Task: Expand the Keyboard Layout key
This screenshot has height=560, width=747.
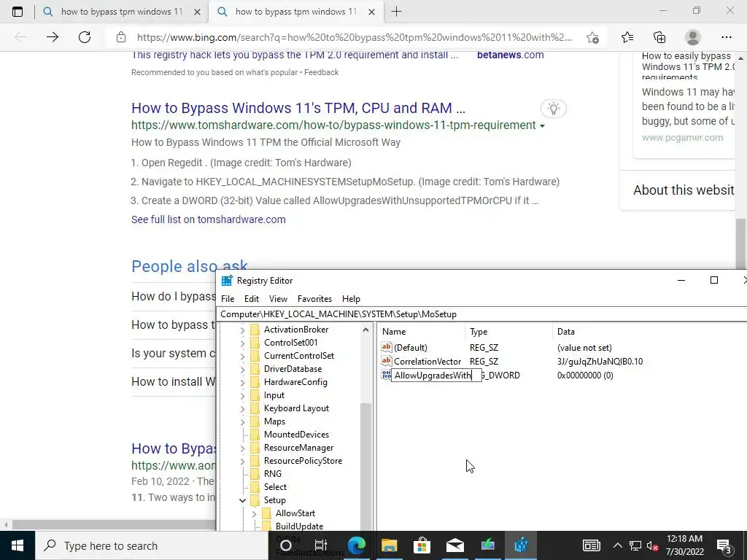Action: tap(242, 408)
